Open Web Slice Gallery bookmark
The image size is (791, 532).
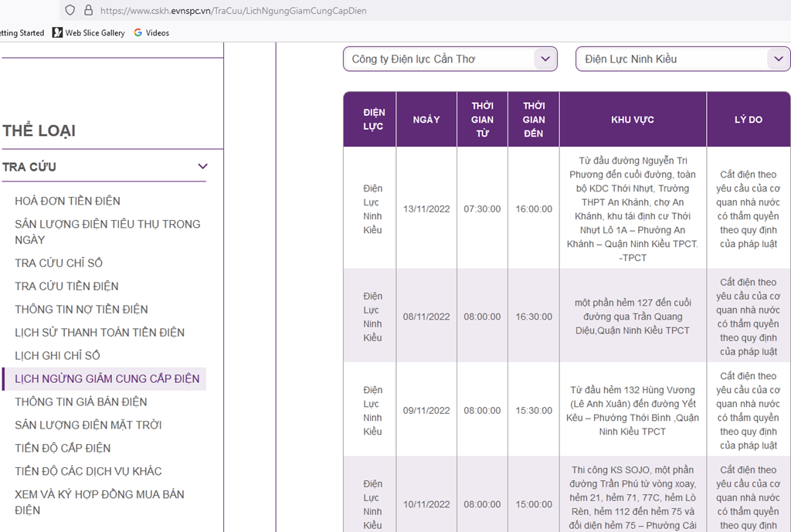coord(88,33)
